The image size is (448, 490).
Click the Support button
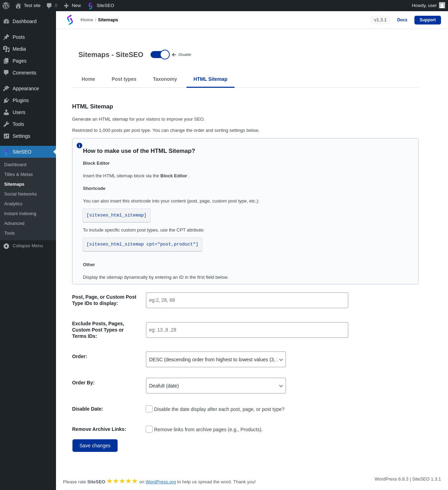[x=428, y=20]
